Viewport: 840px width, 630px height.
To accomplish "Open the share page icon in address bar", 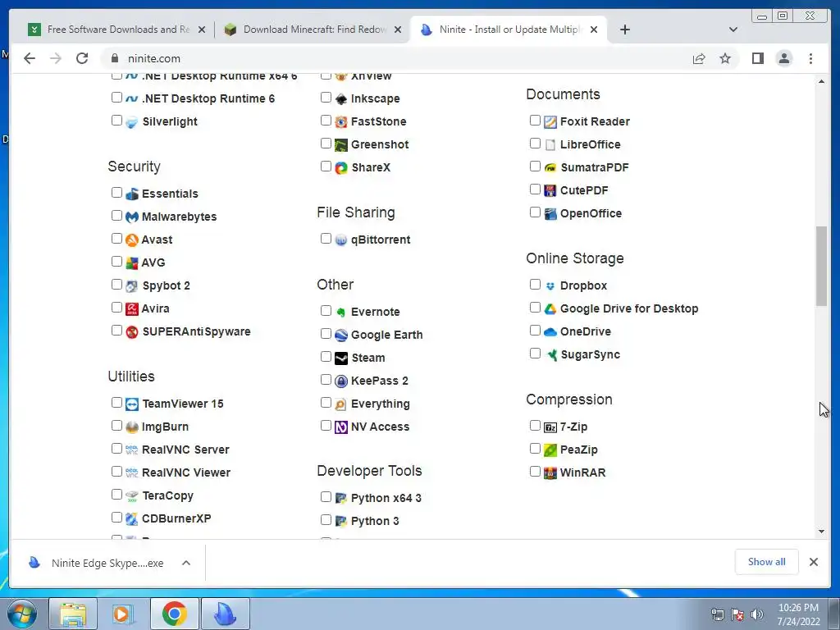I will coord(699,58).
